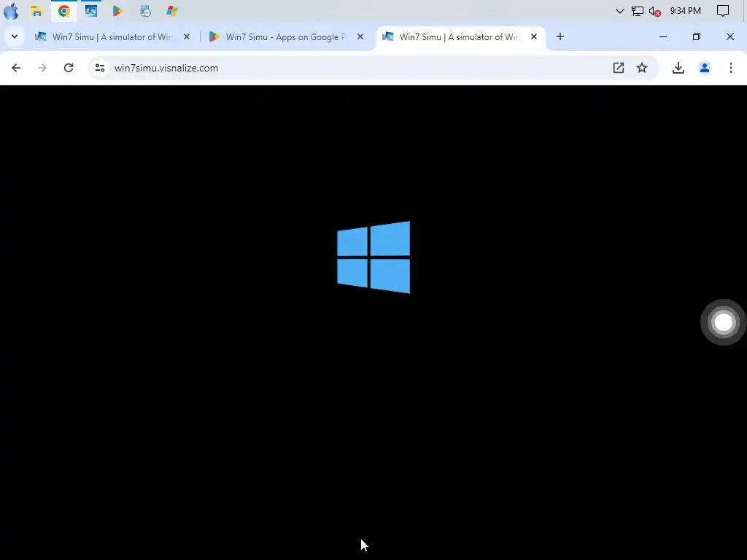Open the Chrome three-dot menu
This screenshot has height=560, width=747.
coord(731,68)
